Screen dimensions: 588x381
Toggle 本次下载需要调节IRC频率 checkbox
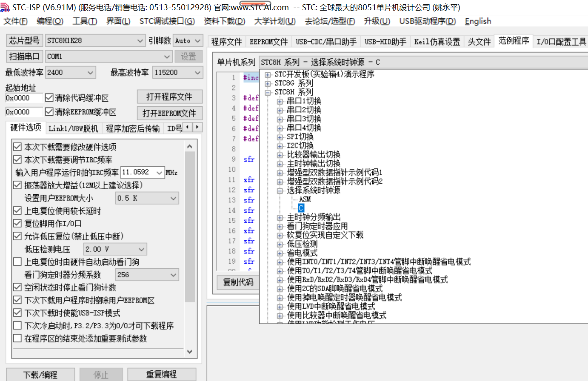pos(17,160)
